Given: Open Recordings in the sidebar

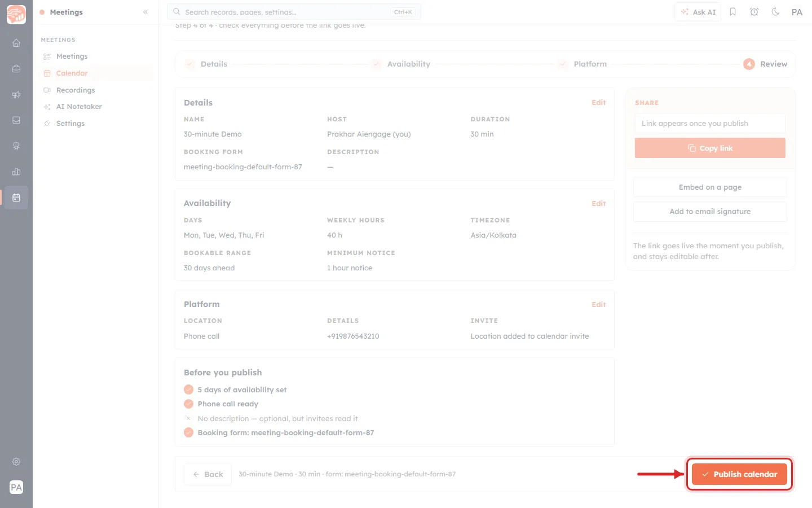Looking at the screenshot, I should pyautogui.click(x=96, y=90).
